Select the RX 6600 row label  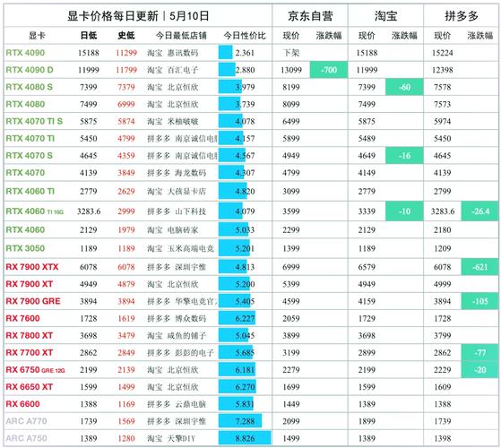(22, 404)
